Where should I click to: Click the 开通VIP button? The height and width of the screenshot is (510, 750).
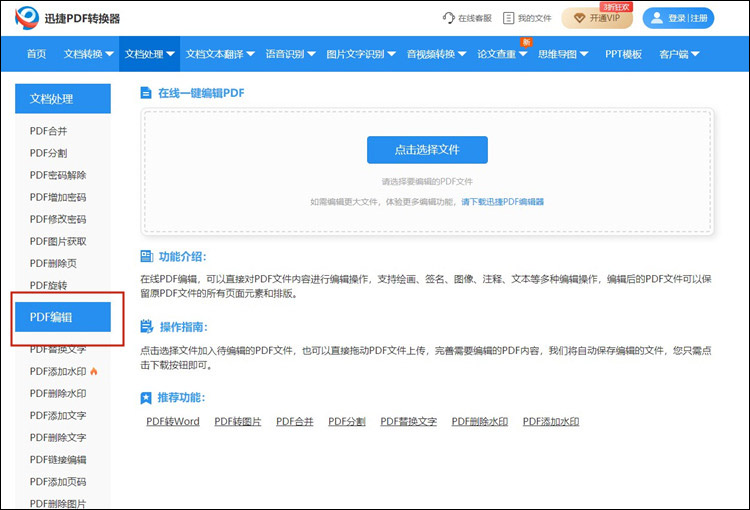pyautogui.click(x=597, y=18)
